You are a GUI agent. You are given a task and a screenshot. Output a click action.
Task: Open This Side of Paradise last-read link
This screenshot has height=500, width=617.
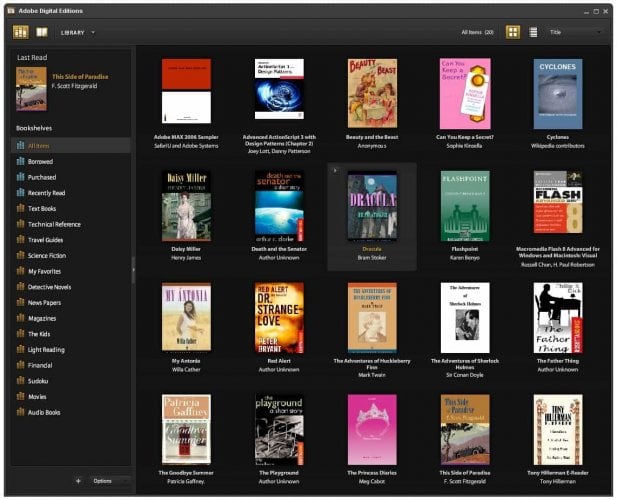point(80,77)
